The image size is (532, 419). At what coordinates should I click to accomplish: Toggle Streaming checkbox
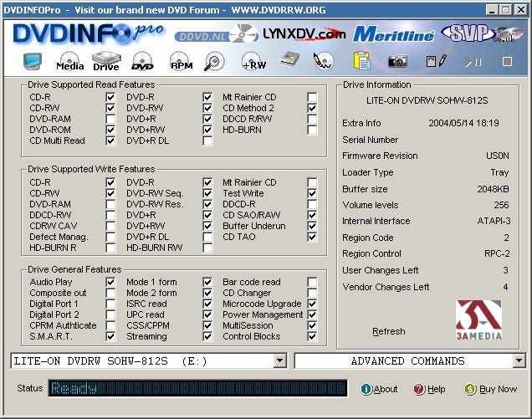coord(207,336)
